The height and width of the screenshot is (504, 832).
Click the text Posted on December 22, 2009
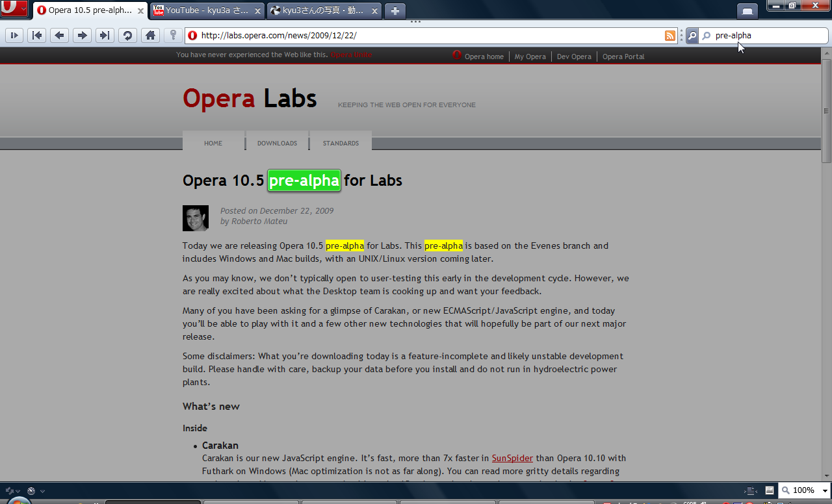tap(277, 210)
